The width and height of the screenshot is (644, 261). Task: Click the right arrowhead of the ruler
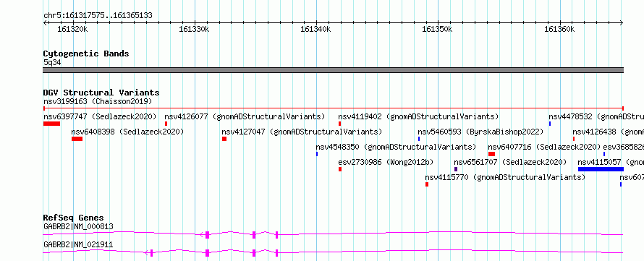click(x=622, y=23)
